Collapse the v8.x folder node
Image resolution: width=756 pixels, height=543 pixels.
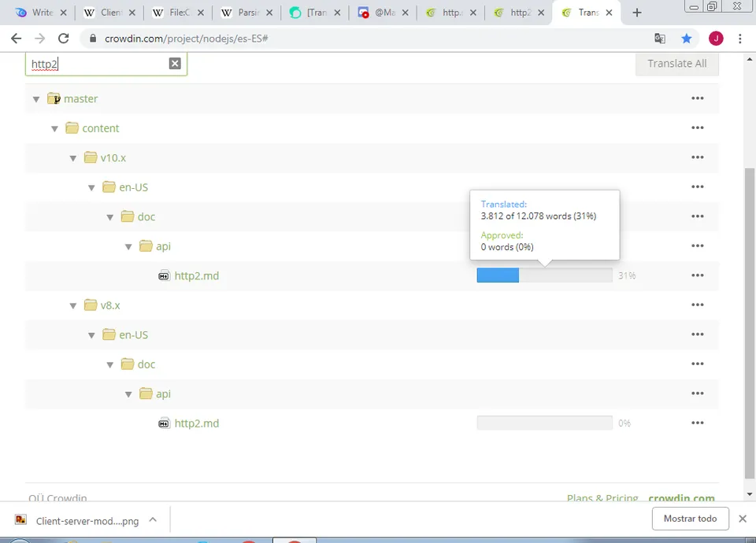pos(72,305)
